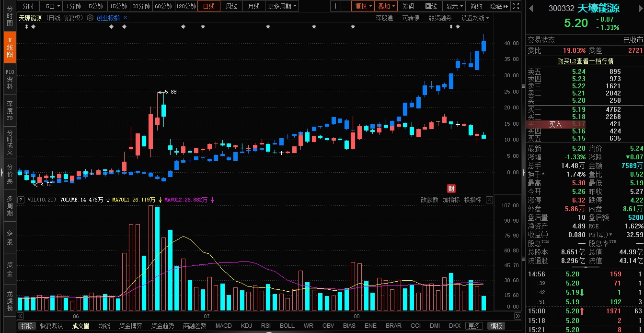Click the fullscreen expand icon
The width and height of the screenshot is (644, 333).
pyautogui.click(x=516, y=6)
